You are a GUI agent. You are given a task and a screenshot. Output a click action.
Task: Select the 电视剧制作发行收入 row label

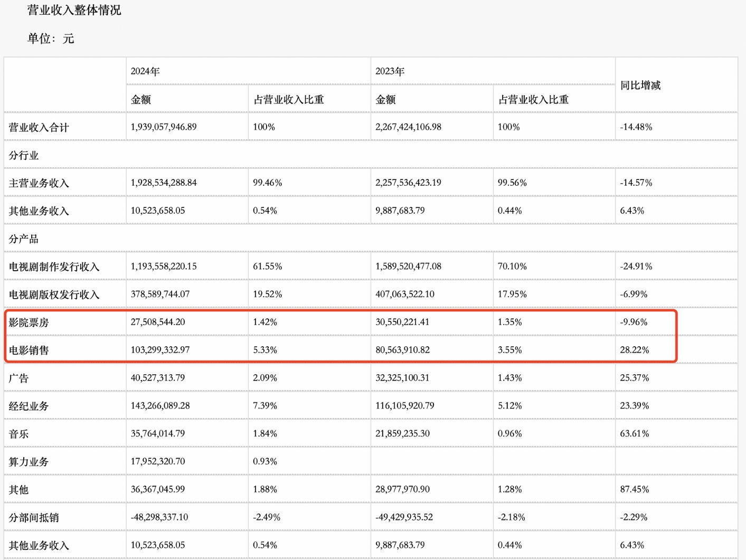pos(52,266)
